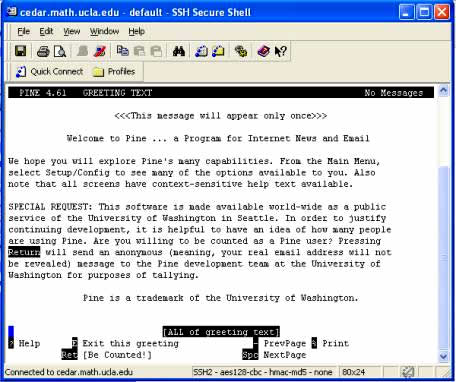456x382 pixels.
Task: Open the Edit menu
Action: [x=46, y=31]
